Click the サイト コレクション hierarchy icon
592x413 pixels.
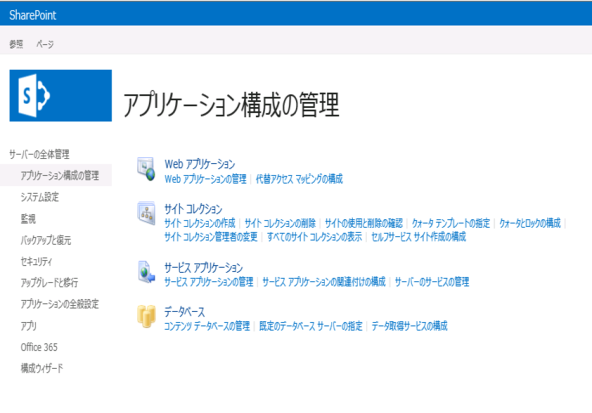146,213
